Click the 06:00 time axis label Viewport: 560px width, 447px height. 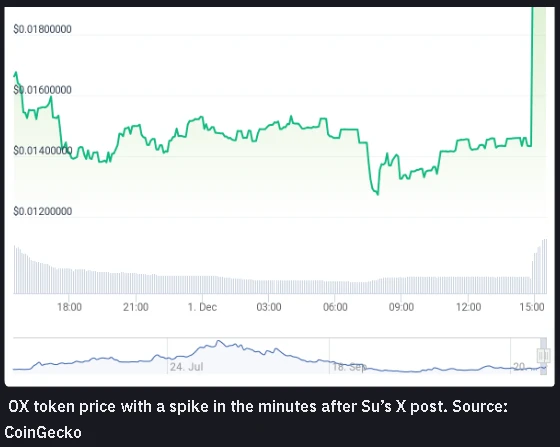tap(335, 307)
